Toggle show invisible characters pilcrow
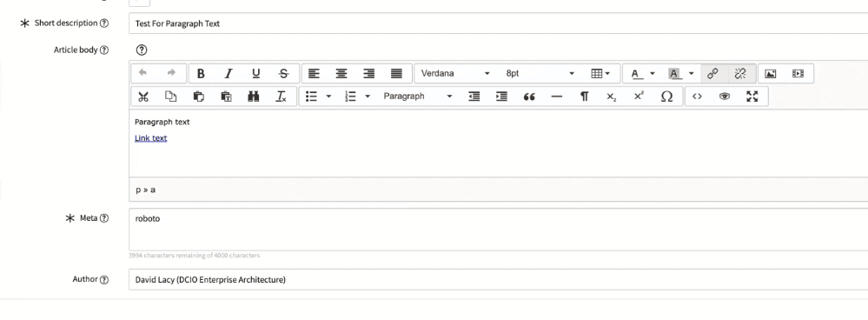Image resolution: width=868 pixels, height=320 pixels. pyautogui.click(x=584, y=97)
